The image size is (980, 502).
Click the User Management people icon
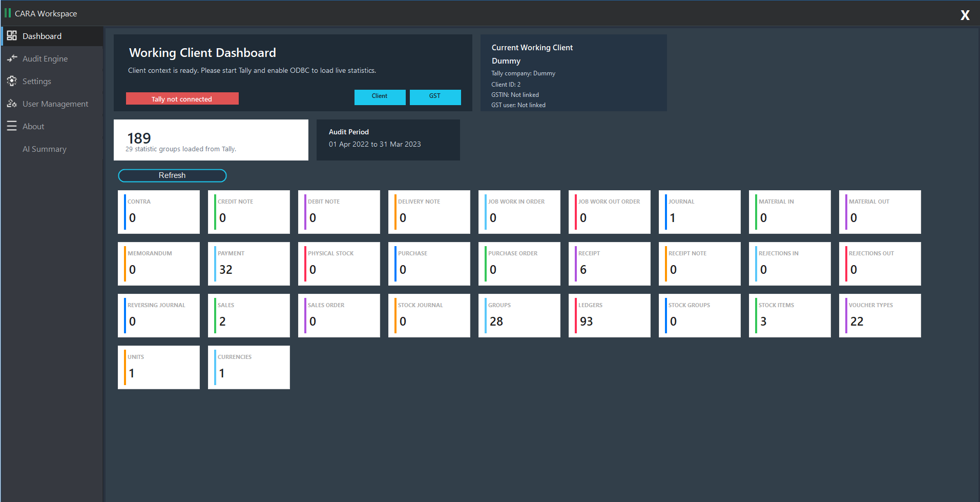[12, 104]
